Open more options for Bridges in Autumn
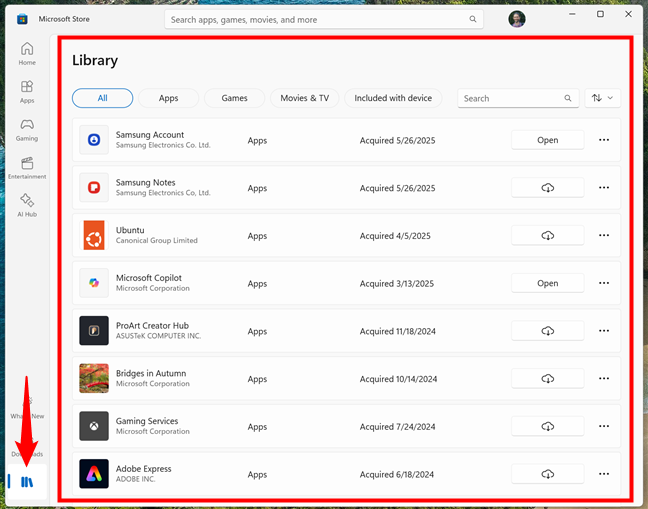This screenshot has width=648, height=509. pos(604,378)
